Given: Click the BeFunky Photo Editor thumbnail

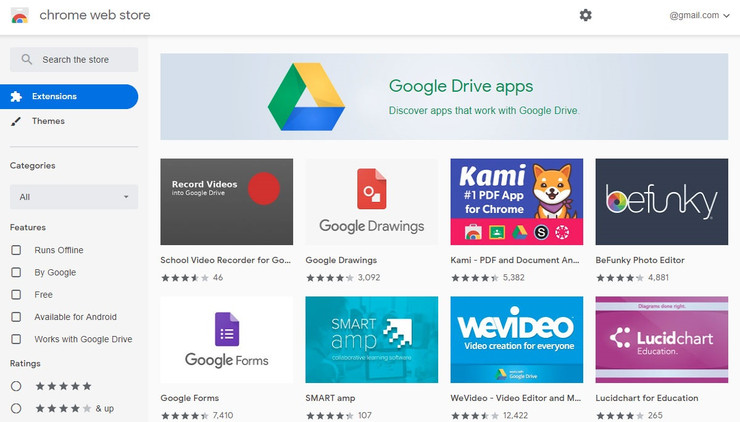Looking at the screenshot, I should coord(661,201).
